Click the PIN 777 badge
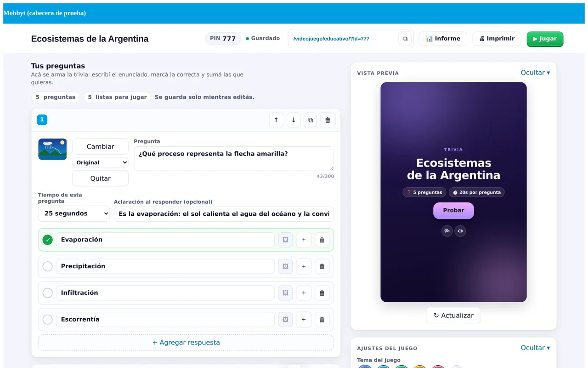 coord(223,39)
